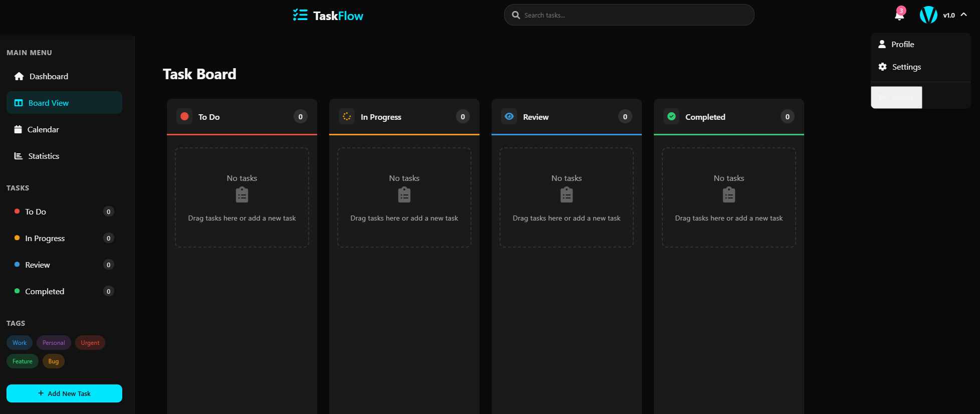Click the Add New Task button
Viewport: 980px width, 414px height.
point(64,393)
